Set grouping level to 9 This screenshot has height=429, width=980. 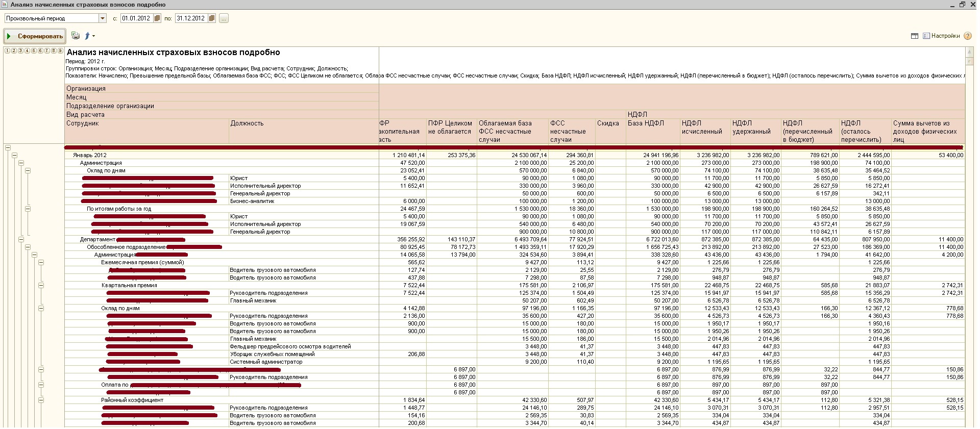(60, 51)
